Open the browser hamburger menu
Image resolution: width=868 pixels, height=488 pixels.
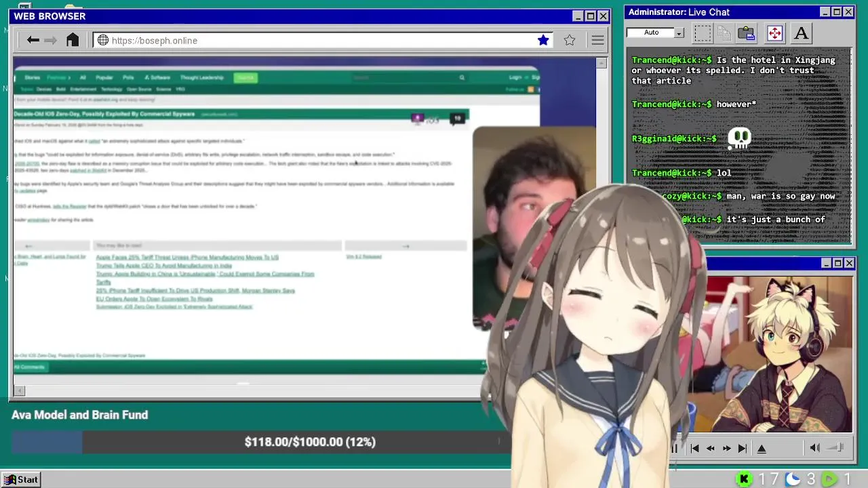[597, 41]
